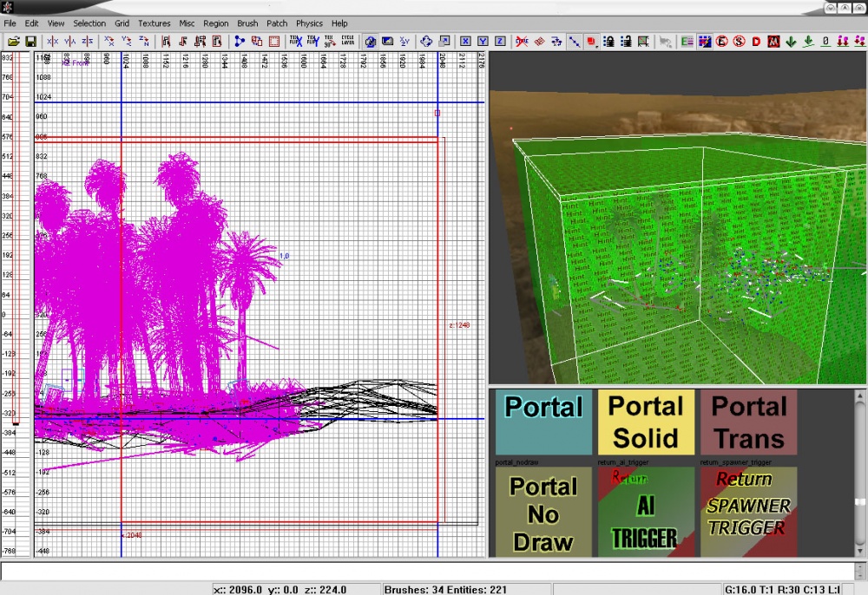The height and width of the screenshot is (595, 868).
Task: Toggle the red D toolbar button
Action: [756, 42]
